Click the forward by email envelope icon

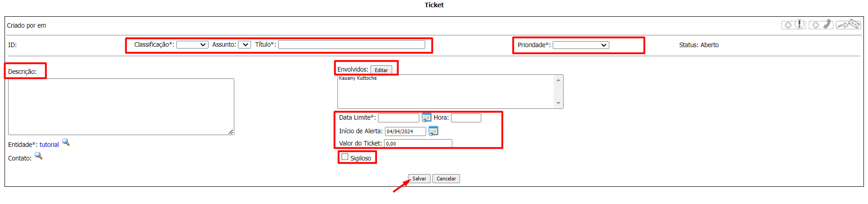pyautogui.click(x=848, y=24)
